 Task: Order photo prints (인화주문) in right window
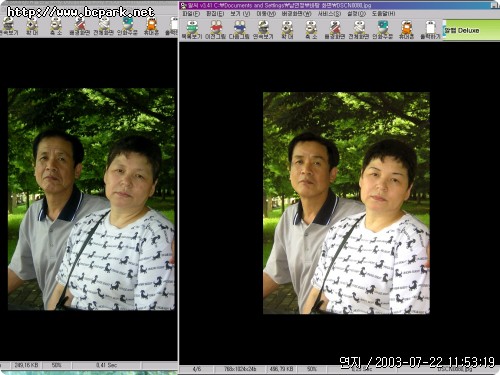[x=383, y=30]
